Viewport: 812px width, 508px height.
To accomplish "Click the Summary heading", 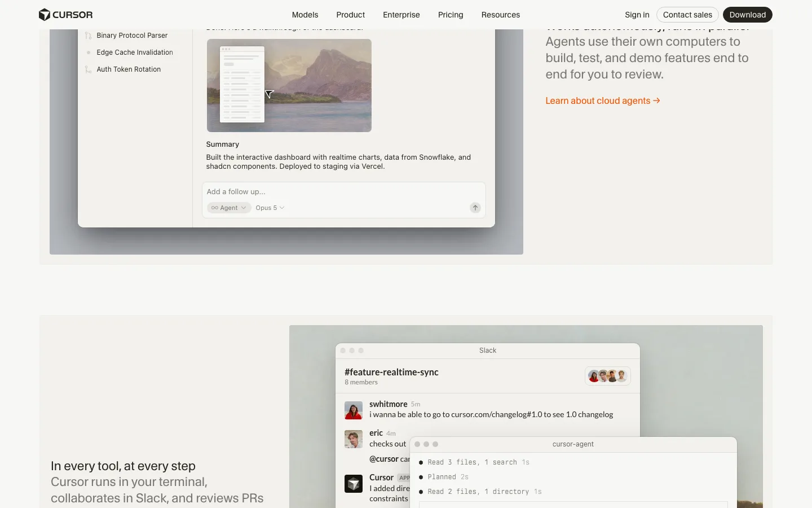I will (x=223, y=144).
